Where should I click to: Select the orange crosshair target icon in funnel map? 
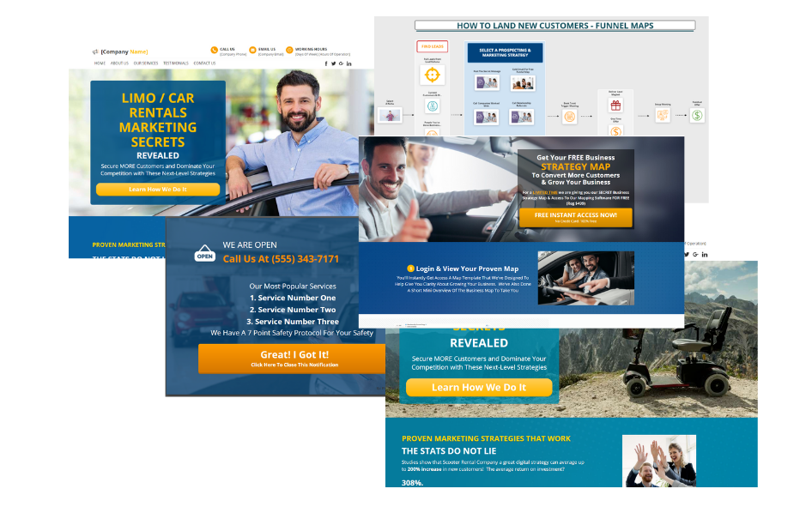click(432, 75)
